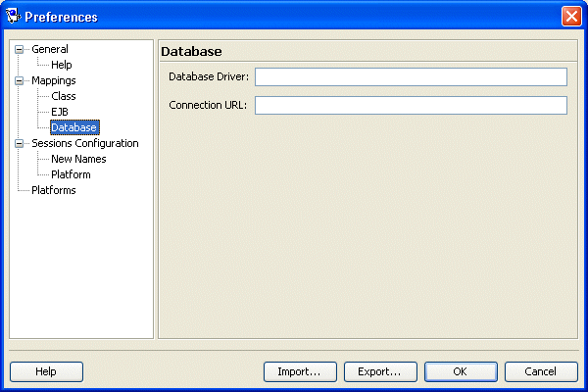Click into the Connection URL field
The width and height of the screenshot is (588, 392).
click(411, 106)
